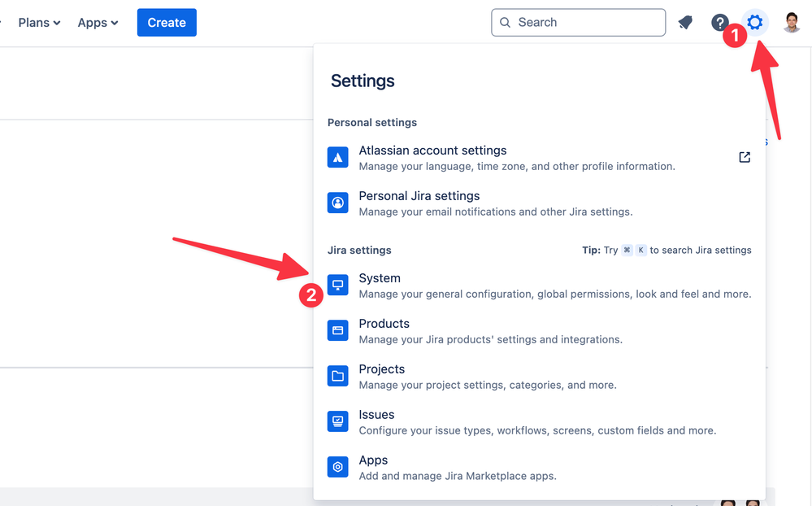Click the Projects folder icon

click(337, 376)
